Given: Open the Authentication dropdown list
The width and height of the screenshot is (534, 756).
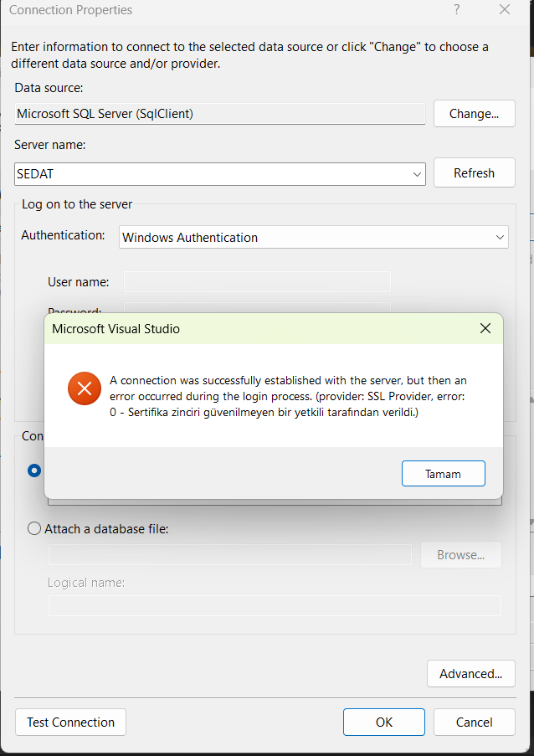Looking at the screenshot, I should click(x=314, y=238).
